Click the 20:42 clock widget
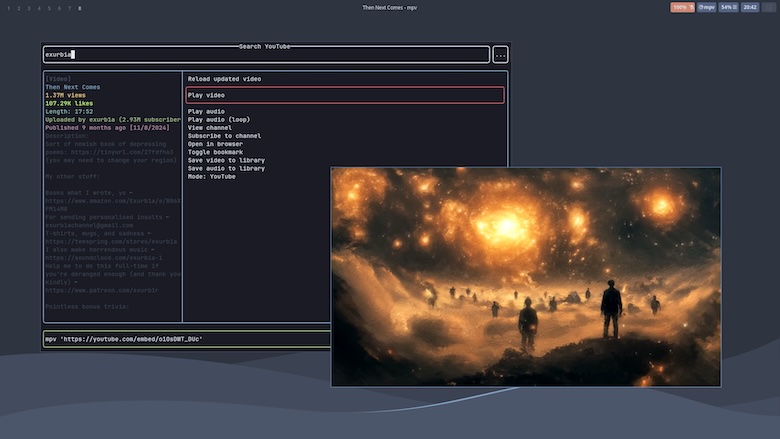 [x=750, y=7]
